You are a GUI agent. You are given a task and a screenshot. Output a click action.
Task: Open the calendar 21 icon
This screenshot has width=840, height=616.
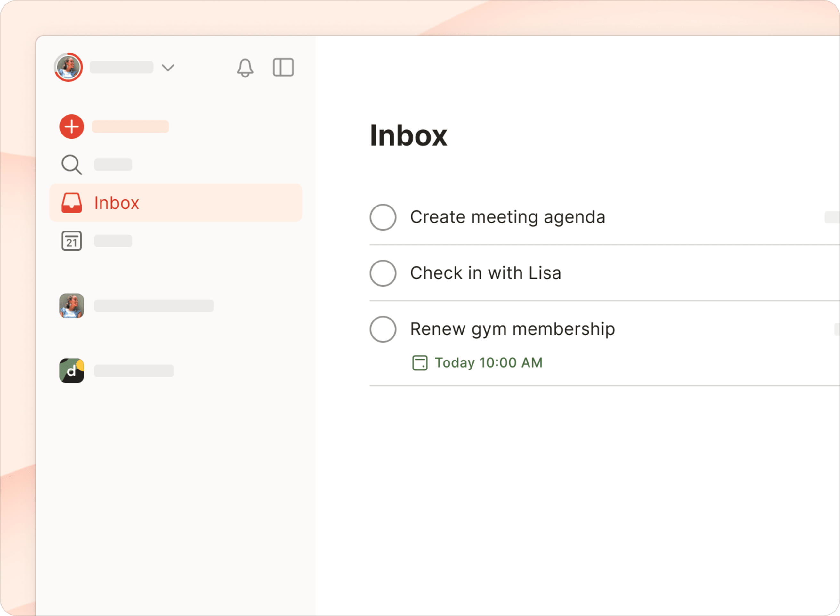(x=72, y=241)
